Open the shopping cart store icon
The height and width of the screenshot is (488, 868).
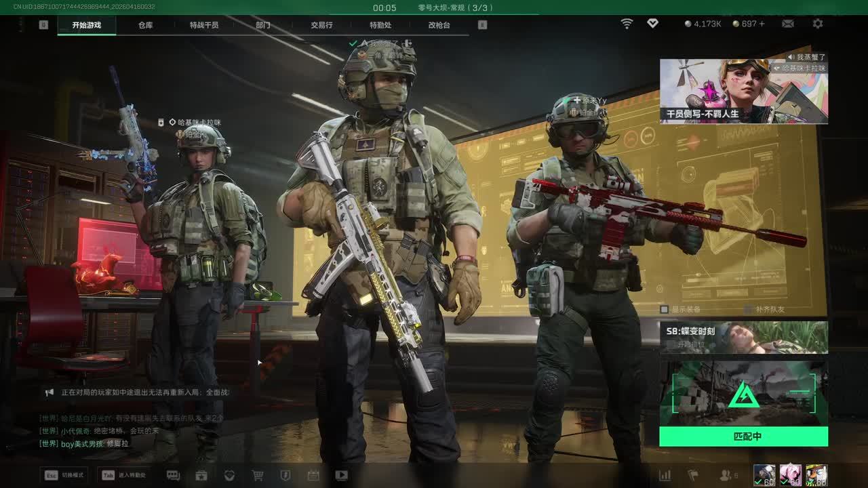click(258, 475)
